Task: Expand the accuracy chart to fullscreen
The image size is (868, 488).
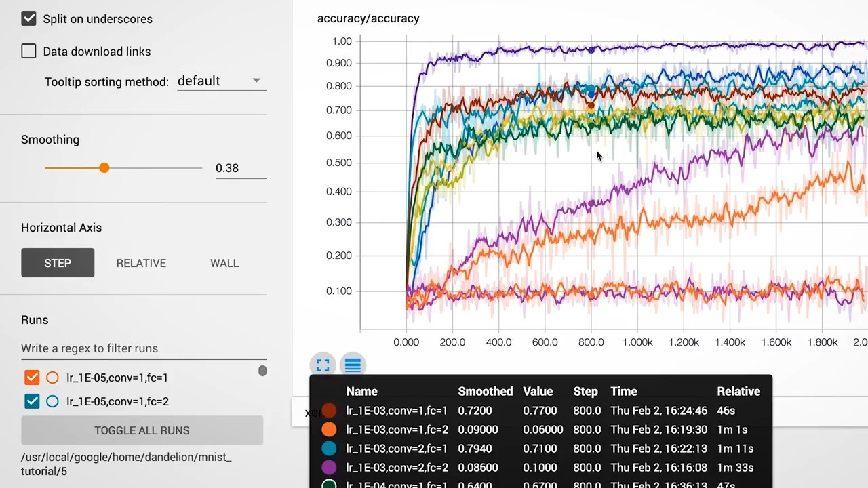Action: click(322, 365)
